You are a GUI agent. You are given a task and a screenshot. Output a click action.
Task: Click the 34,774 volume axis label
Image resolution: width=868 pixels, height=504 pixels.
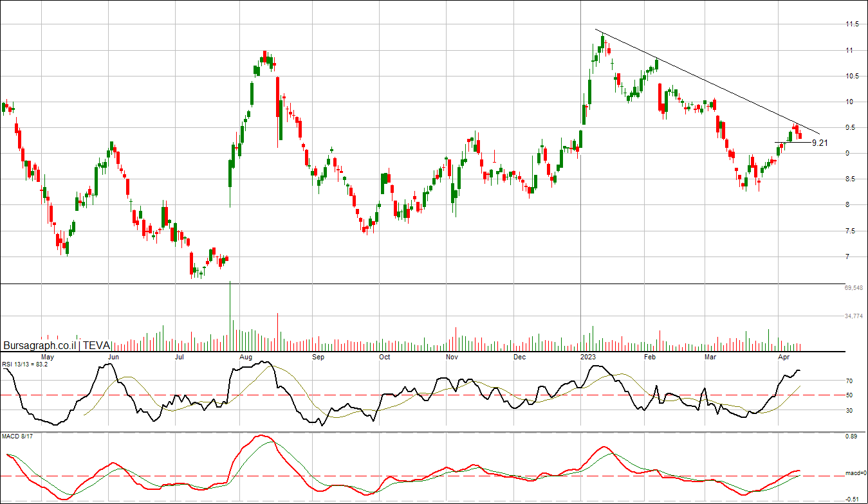(x=854, y=316)
